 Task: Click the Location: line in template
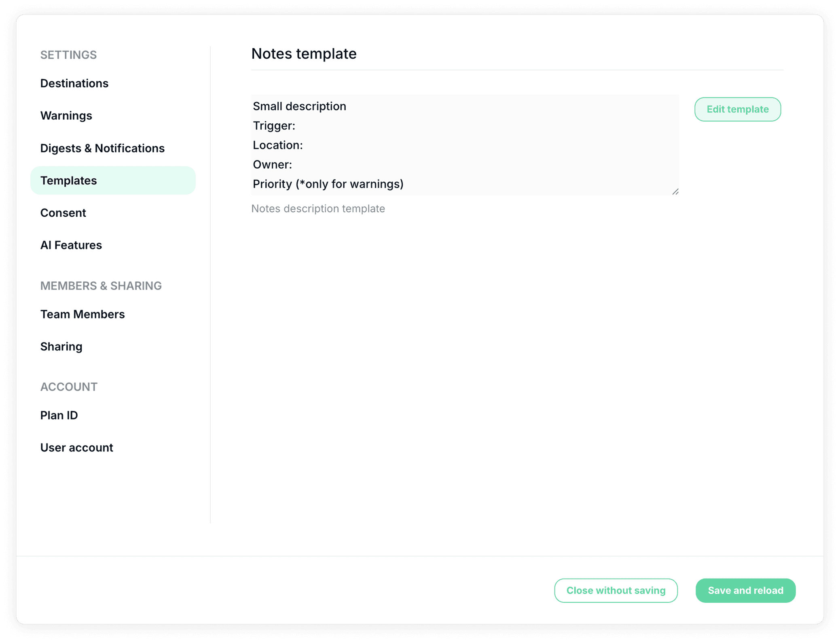click(278, 145)
